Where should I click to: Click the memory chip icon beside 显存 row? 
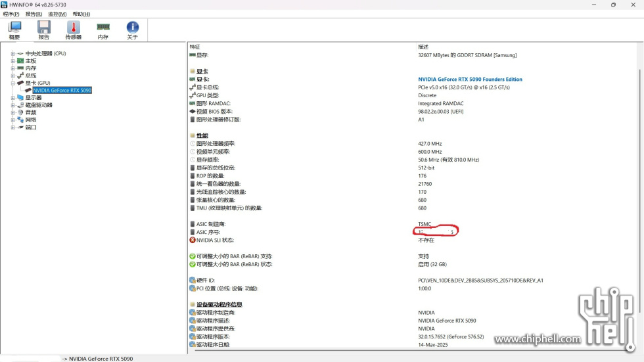[x=192, y=55]
